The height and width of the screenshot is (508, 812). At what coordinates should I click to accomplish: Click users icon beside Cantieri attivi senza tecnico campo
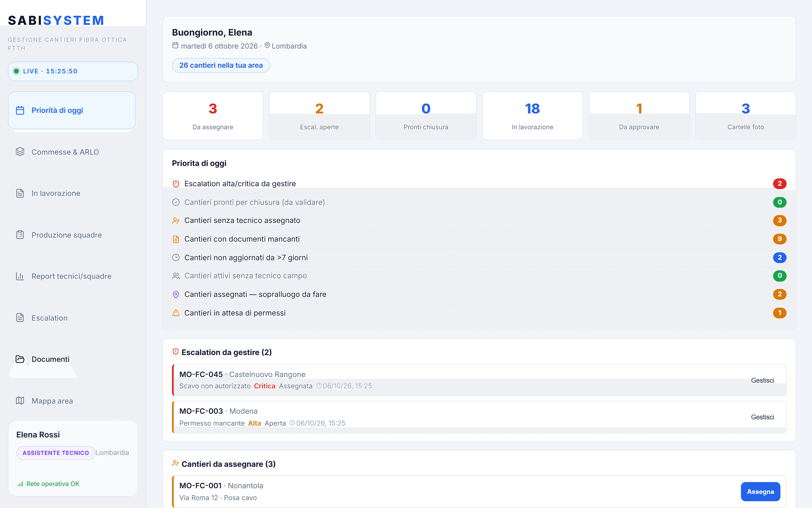pyautogui.click(x=176, y=276)
